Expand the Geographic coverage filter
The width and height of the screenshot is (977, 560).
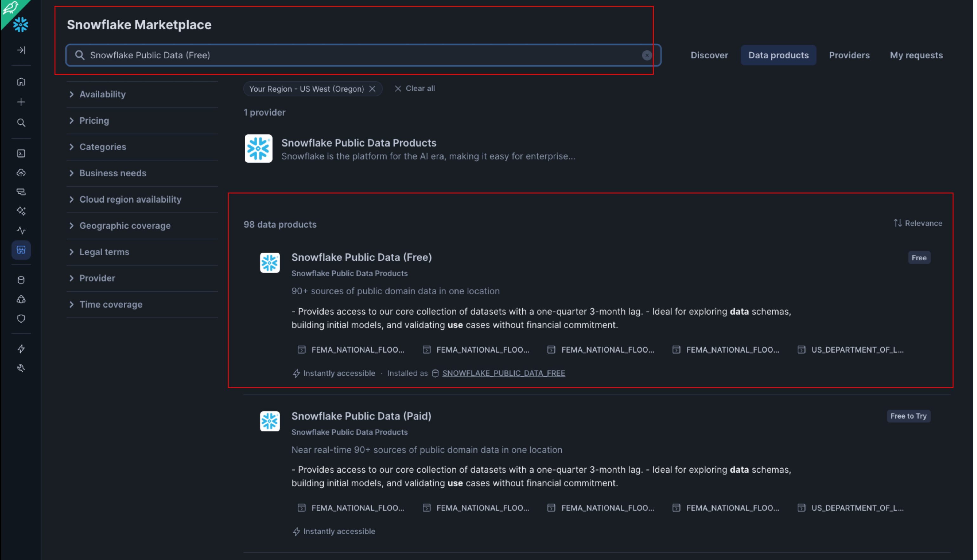pyautogui.click(x=125, y=226)
